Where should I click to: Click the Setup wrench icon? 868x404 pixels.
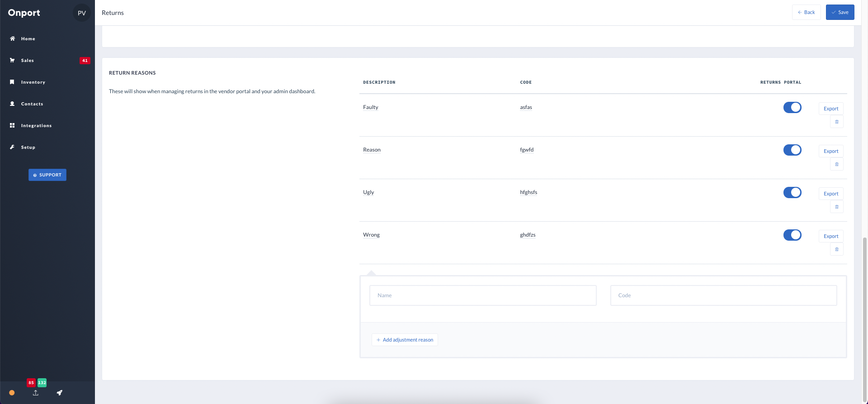[12, 147]
